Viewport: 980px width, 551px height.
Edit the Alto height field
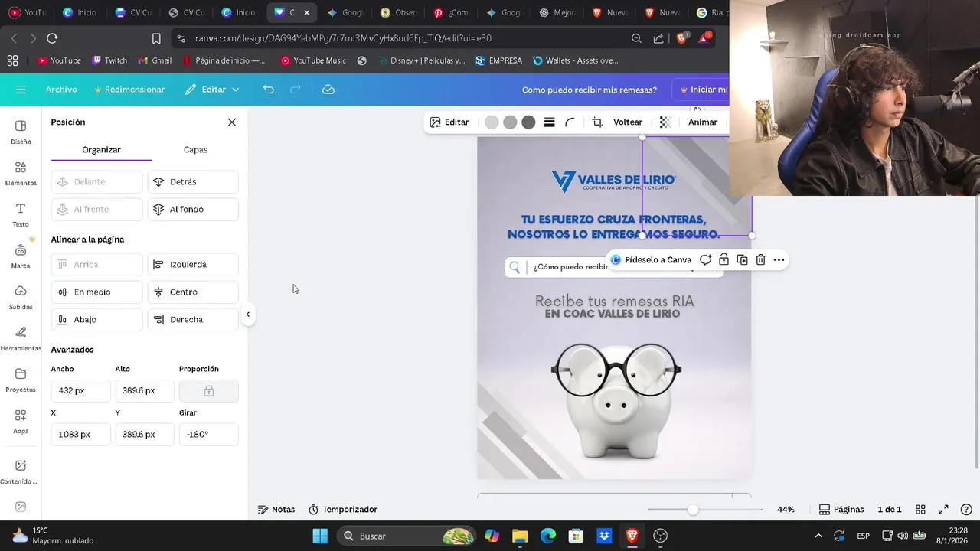point(145,390)
